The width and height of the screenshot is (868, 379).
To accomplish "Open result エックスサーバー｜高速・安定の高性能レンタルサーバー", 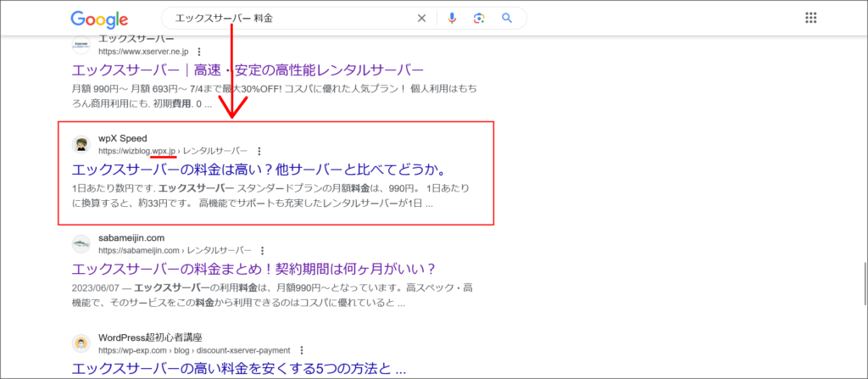I will click(248, 70).
